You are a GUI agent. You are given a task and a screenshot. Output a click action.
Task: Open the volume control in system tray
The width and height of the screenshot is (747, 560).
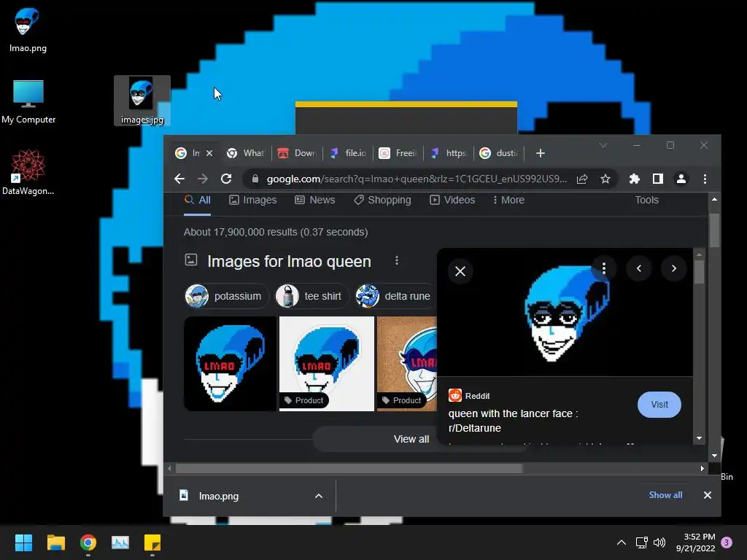point(659,542)
